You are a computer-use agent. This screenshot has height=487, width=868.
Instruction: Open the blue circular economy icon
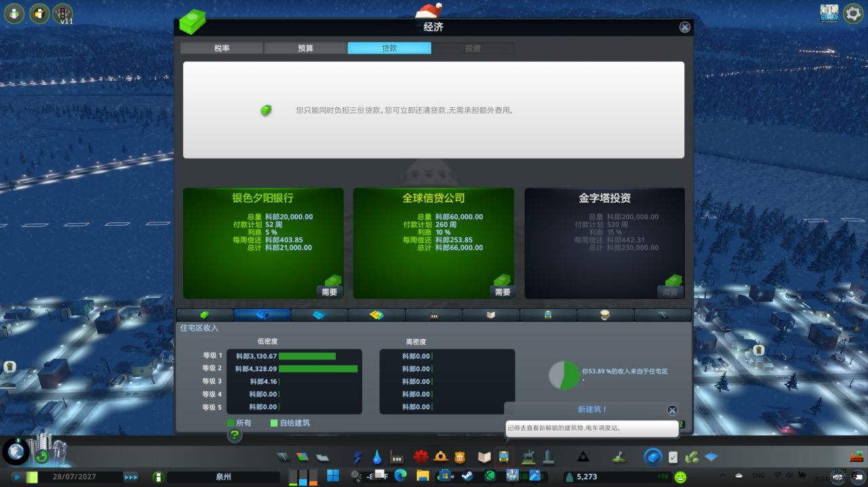652,456
